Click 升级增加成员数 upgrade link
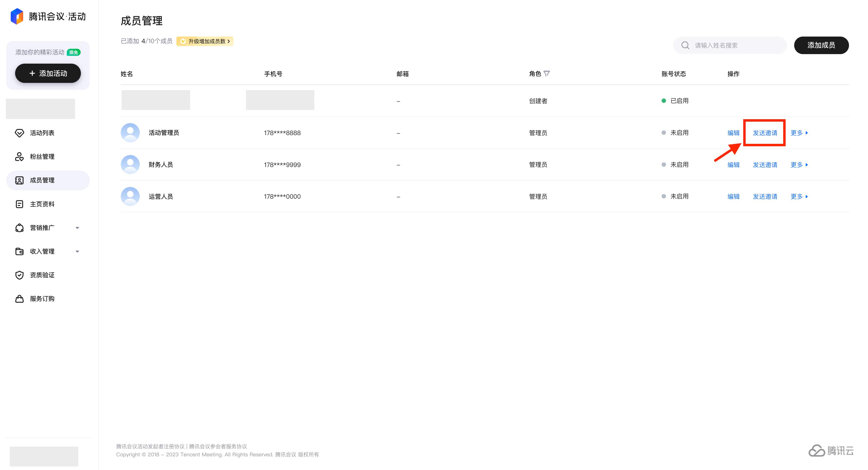 pos(205,41)
